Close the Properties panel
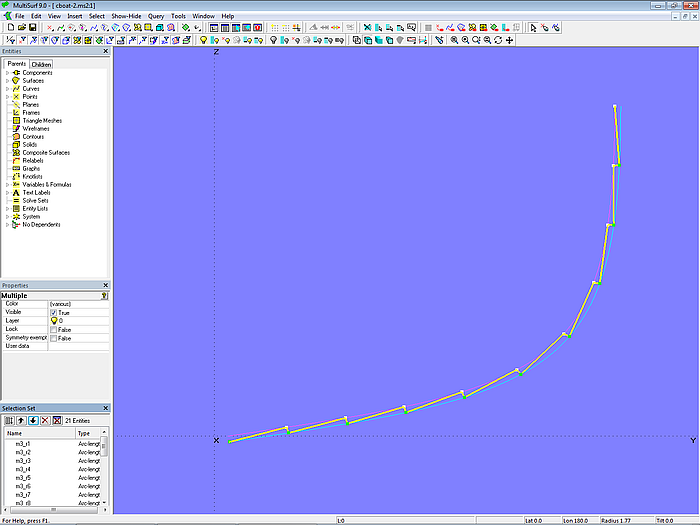This screenshot has width=700, height=525. 106,286
